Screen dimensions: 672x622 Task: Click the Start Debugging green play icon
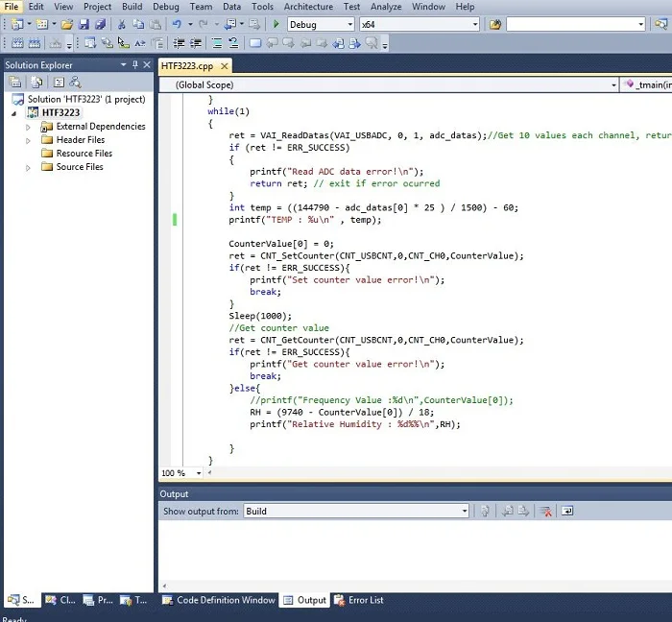click(x=276, y=24)
